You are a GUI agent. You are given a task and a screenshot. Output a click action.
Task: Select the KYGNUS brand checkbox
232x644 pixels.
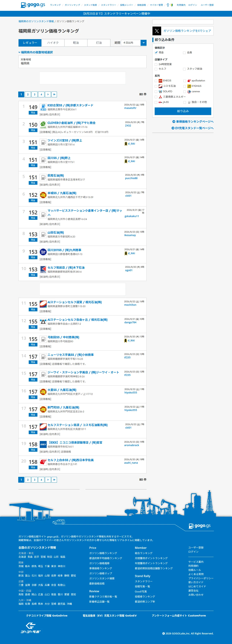tap(184, 86)
